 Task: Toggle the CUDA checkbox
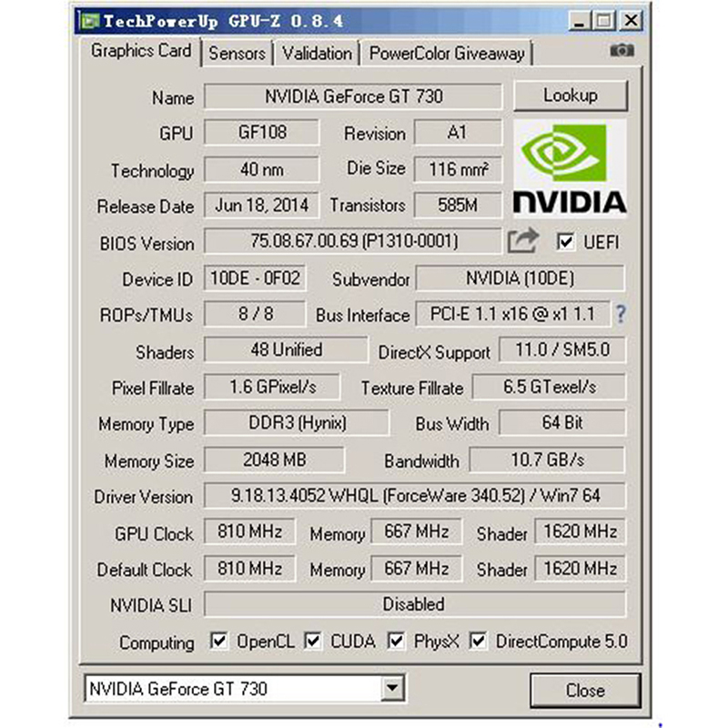click(x=313, y=642)
